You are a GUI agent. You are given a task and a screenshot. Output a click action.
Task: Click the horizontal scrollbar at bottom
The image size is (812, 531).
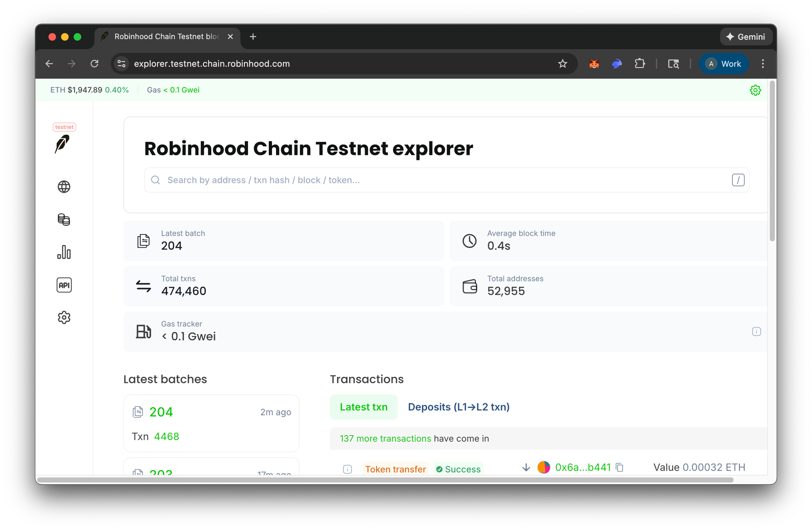tap(385, 480)
